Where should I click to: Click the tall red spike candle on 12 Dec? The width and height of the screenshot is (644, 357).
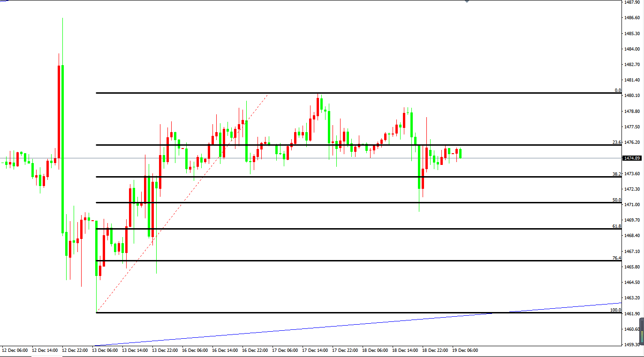click(59, 112)
